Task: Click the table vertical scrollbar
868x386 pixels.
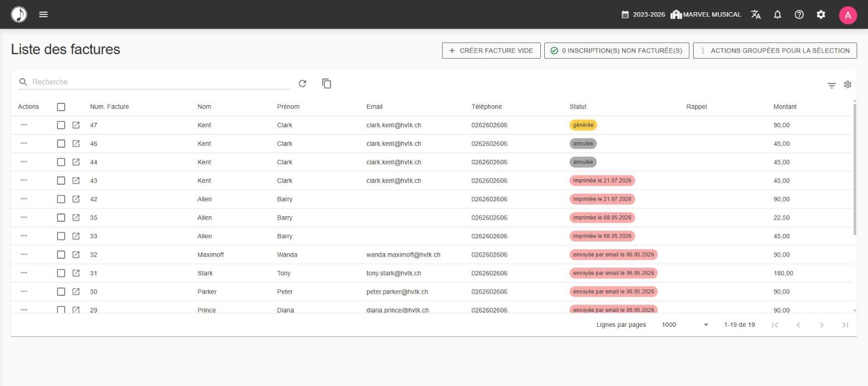Action: coord(855,169)
